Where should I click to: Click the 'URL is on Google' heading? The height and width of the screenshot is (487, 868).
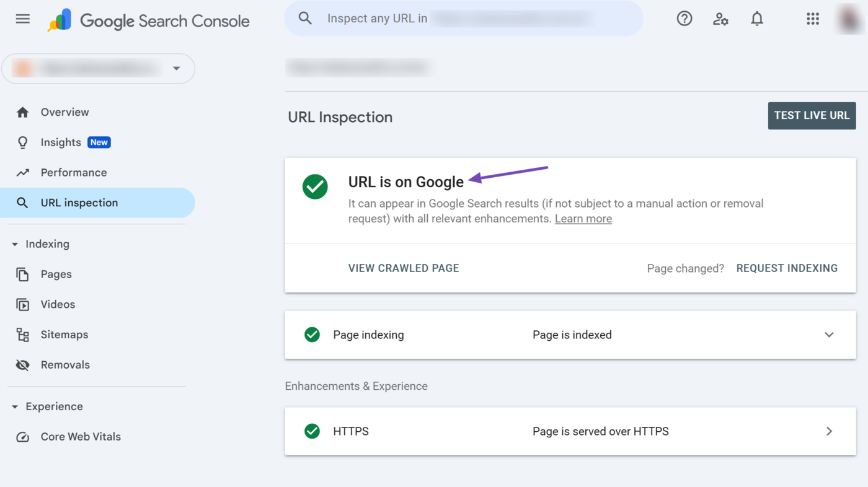click(x=406, y=182)
